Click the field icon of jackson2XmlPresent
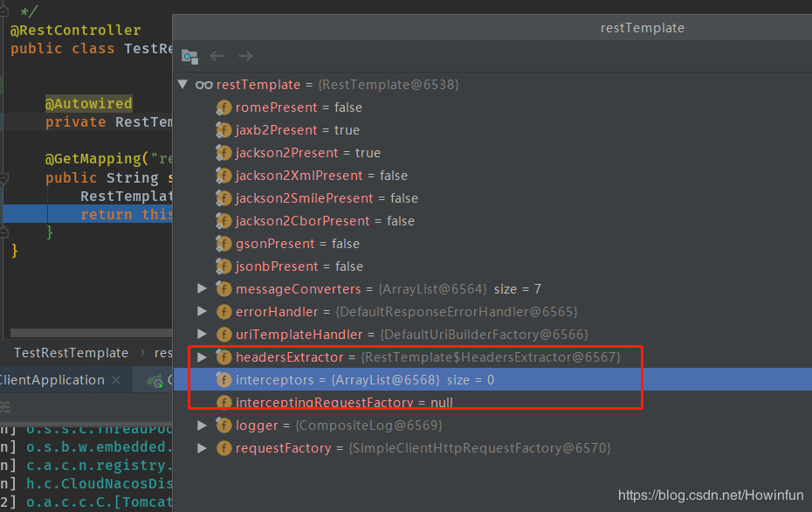812x512 pixels. point(224,176)
